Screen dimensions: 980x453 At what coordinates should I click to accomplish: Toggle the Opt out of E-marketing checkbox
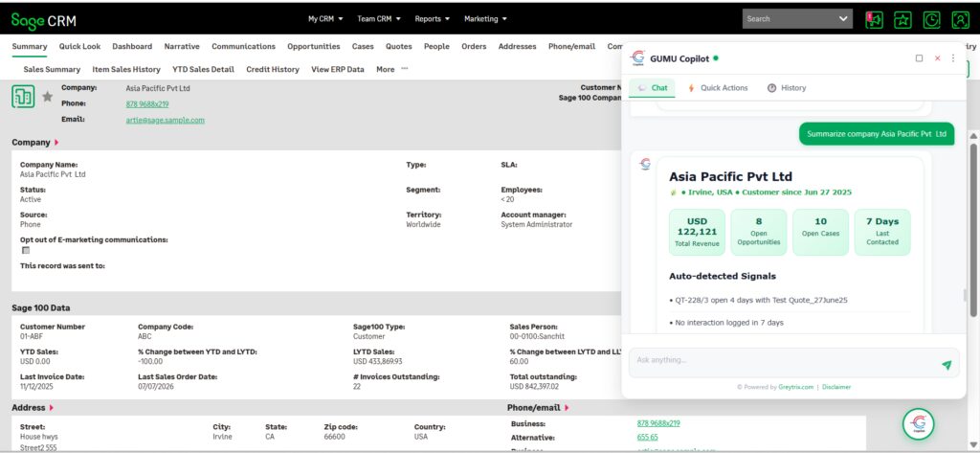coord(26,250)
